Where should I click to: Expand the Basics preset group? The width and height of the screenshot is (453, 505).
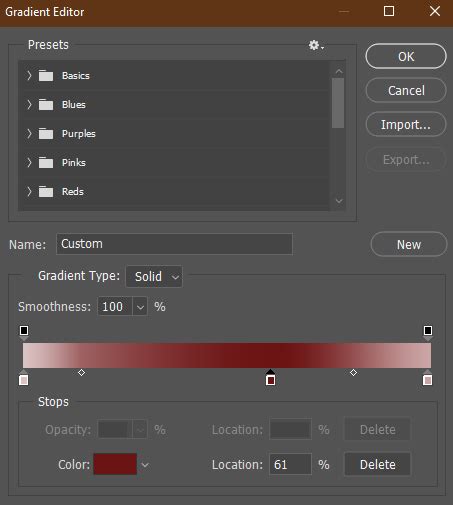click(29, 76)
